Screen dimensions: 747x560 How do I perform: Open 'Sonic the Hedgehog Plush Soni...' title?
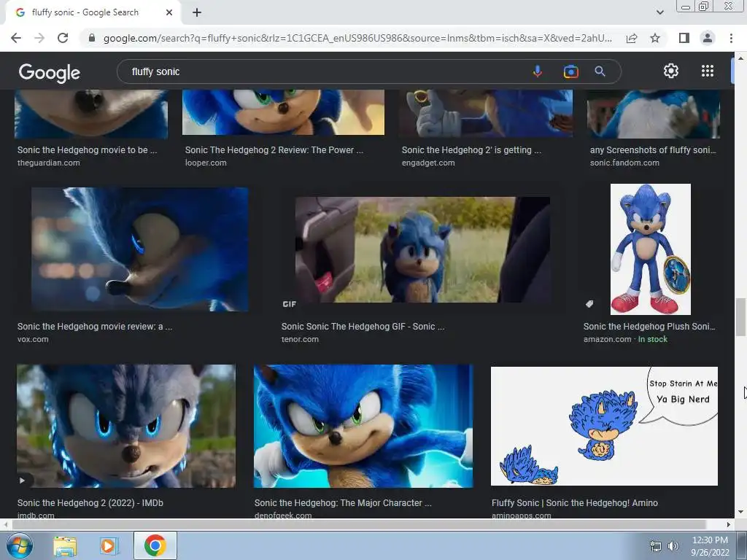[x=649, y=327]
